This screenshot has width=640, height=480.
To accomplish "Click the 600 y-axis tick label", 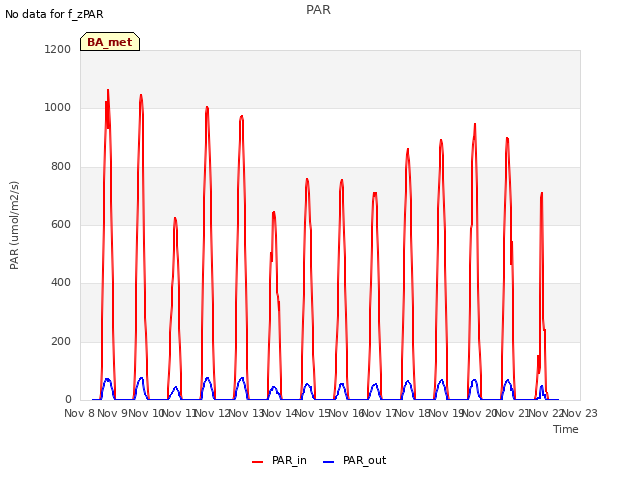I will pyautogui.click(x=61, y=224).
